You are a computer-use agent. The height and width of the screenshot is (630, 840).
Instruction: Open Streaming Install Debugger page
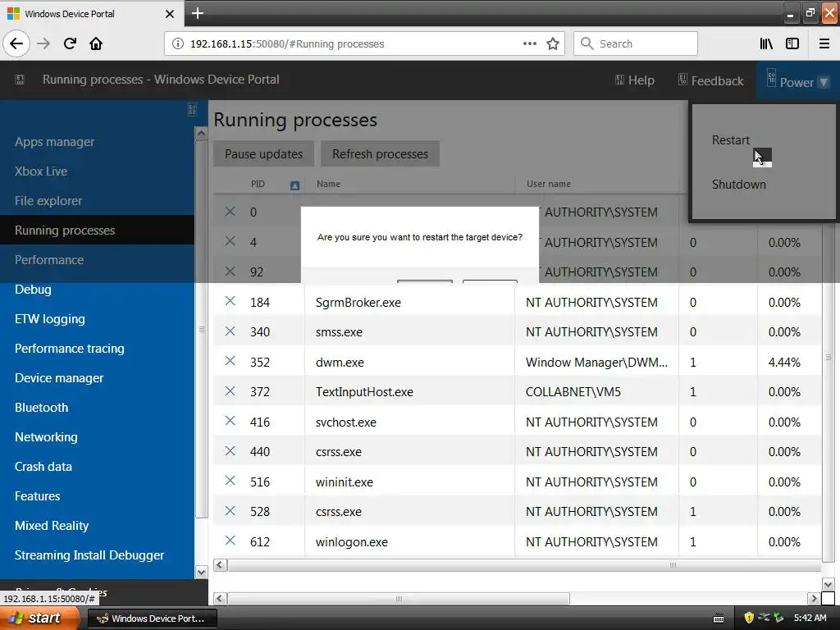coord(89,555)
